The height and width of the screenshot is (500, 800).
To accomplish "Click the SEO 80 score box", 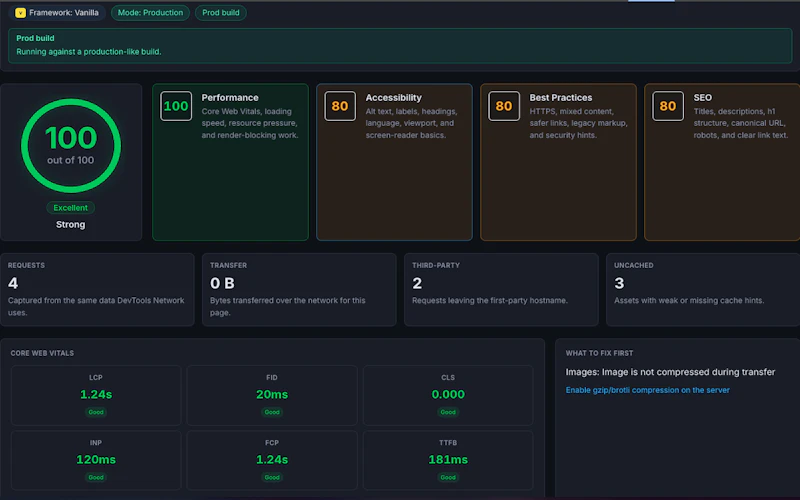I will [668, 106].
